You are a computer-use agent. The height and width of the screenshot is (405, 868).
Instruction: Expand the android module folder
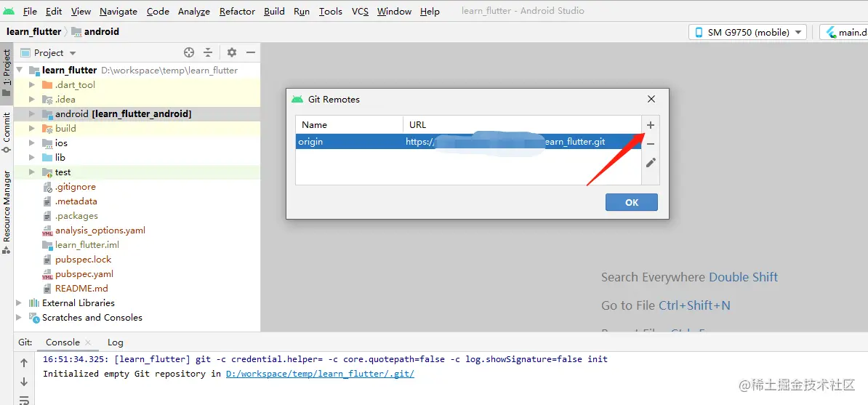pos(31,114)
